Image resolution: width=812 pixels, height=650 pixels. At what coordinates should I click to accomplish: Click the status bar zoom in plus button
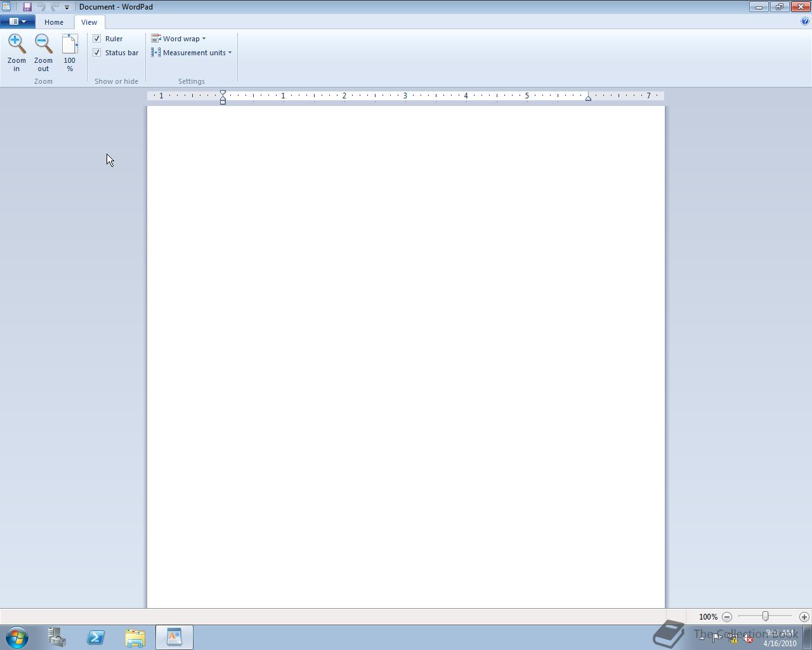(x=804, y=617)
